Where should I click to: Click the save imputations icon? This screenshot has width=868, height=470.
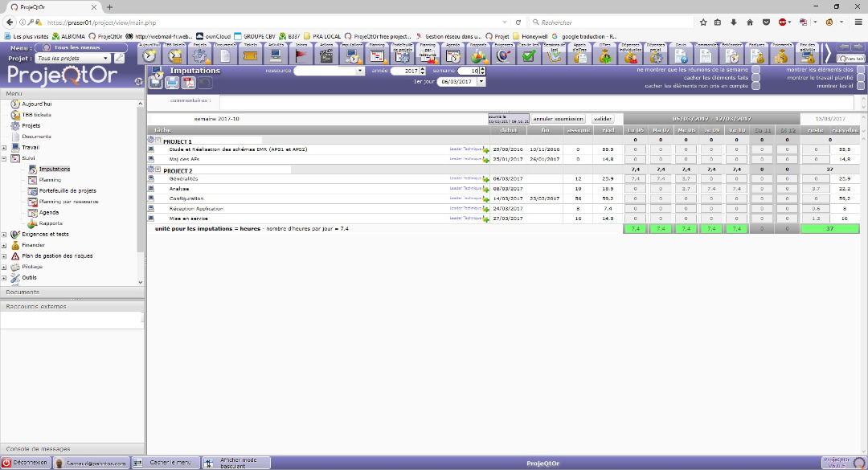click(155, 82)
